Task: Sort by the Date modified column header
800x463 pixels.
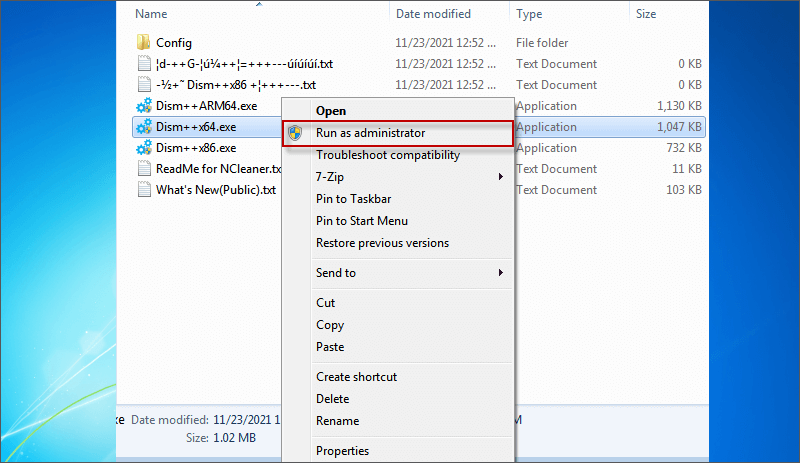Action: click(433, 14)
